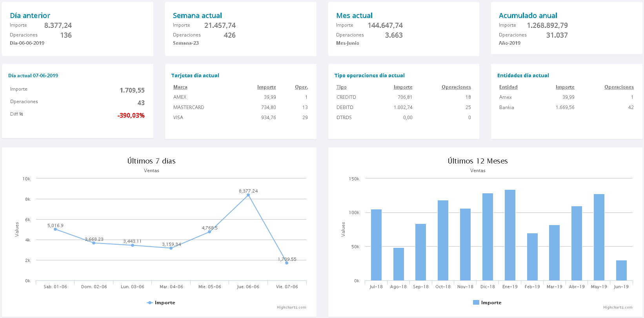
Task: Click the Feb-19 bar
Action: click(532, 257)
